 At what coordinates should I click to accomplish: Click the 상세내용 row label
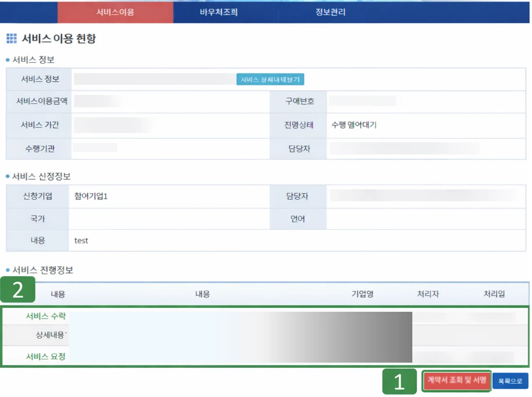coord(51,335)
